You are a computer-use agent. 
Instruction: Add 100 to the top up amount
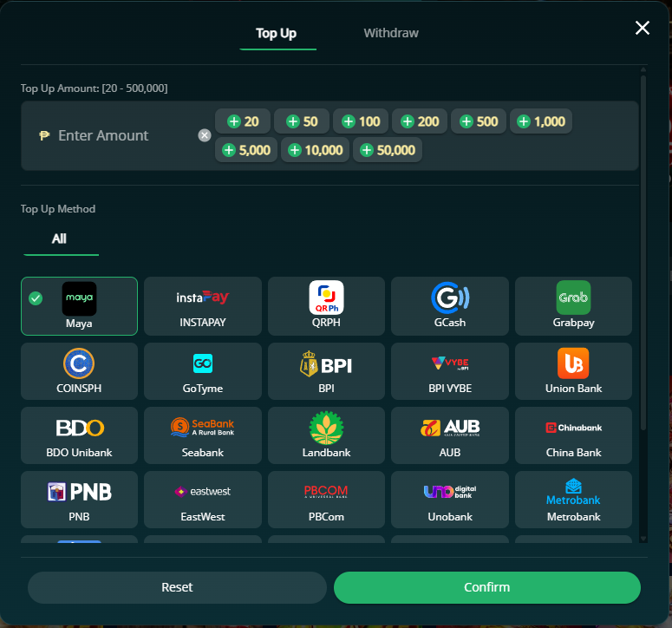click(361, 121)
